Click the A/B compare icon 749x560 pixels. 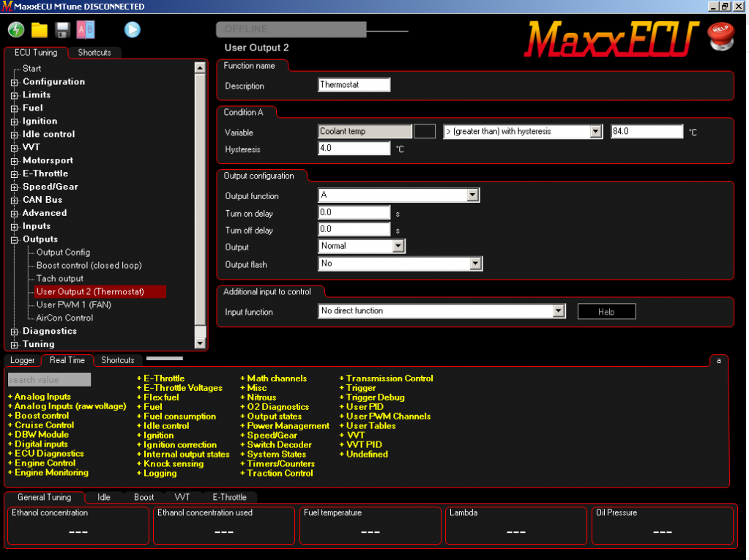coord(86,29)
